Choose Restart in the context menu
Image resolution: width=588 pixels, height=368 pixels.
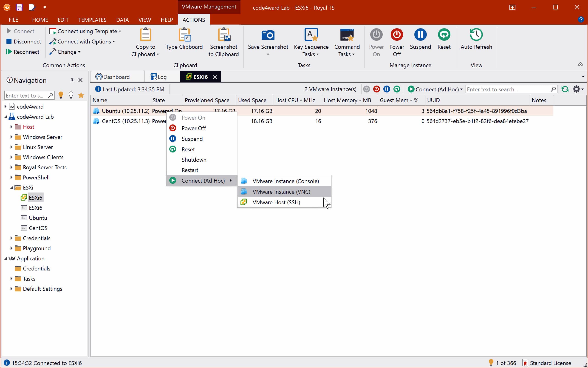[x=201, y=170]
